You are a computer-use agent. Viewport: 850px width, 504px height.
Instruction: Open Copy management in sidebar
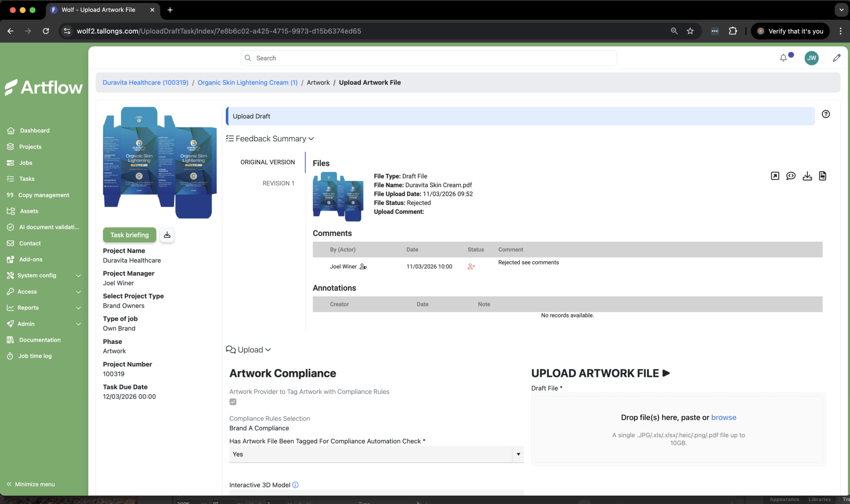43,195
